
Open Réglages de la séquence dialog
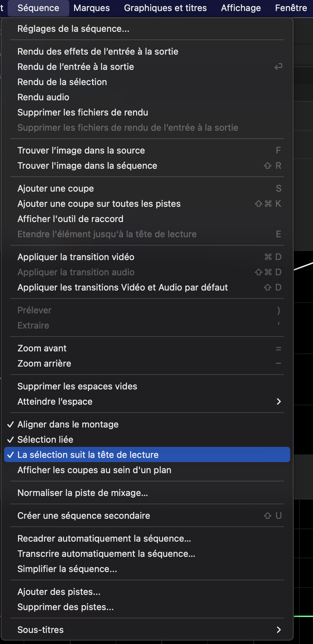coord(73,29)
